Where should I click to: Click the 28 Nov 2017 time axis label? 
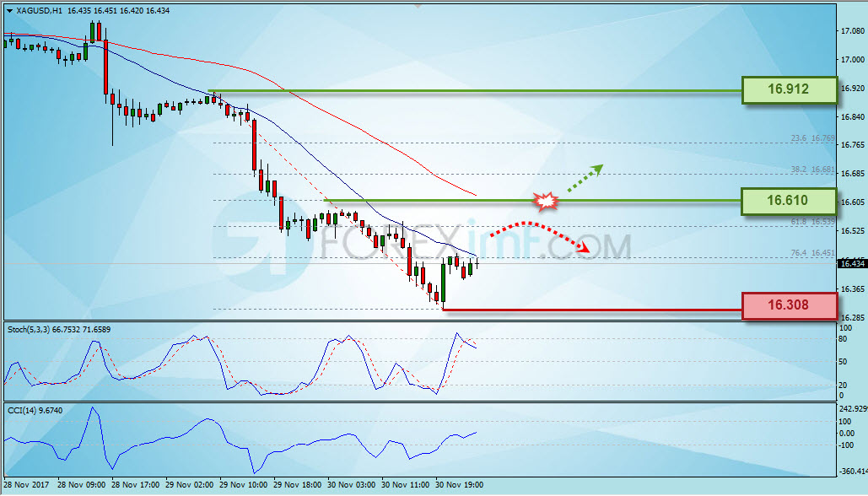[27, 485]
